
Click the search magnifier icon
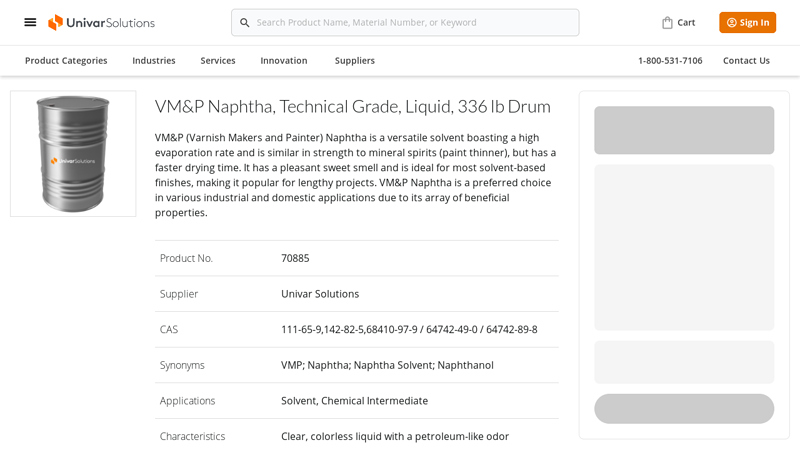(245, 22)
